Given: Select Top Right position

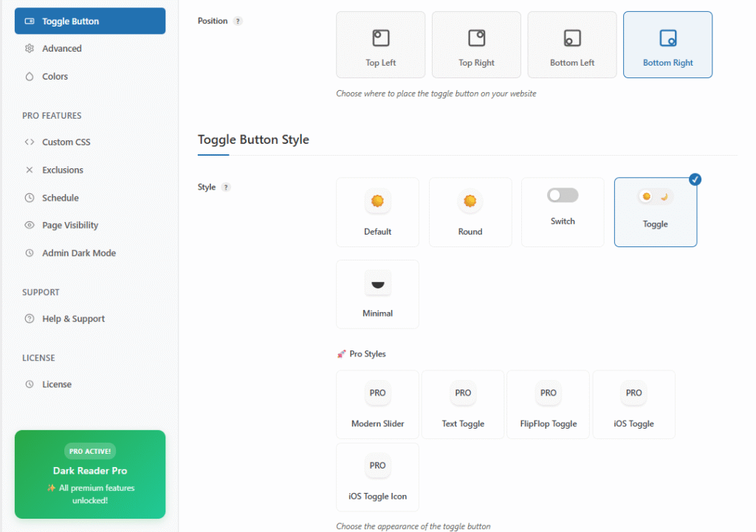Looking at the screenshot, I should 476,45.
